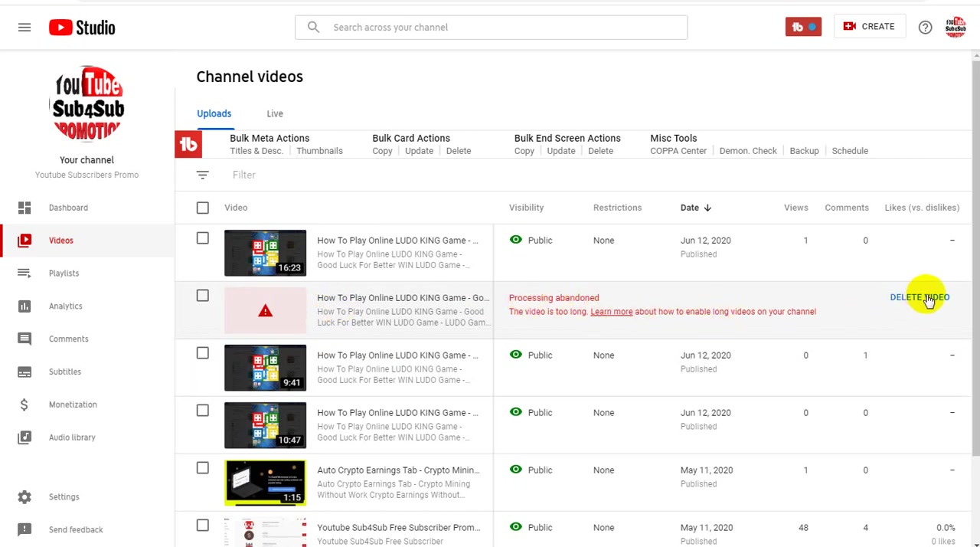Open the Audio library sidebar icon
The width and height of the screenshot is (980, 547).
click(24, 437)
